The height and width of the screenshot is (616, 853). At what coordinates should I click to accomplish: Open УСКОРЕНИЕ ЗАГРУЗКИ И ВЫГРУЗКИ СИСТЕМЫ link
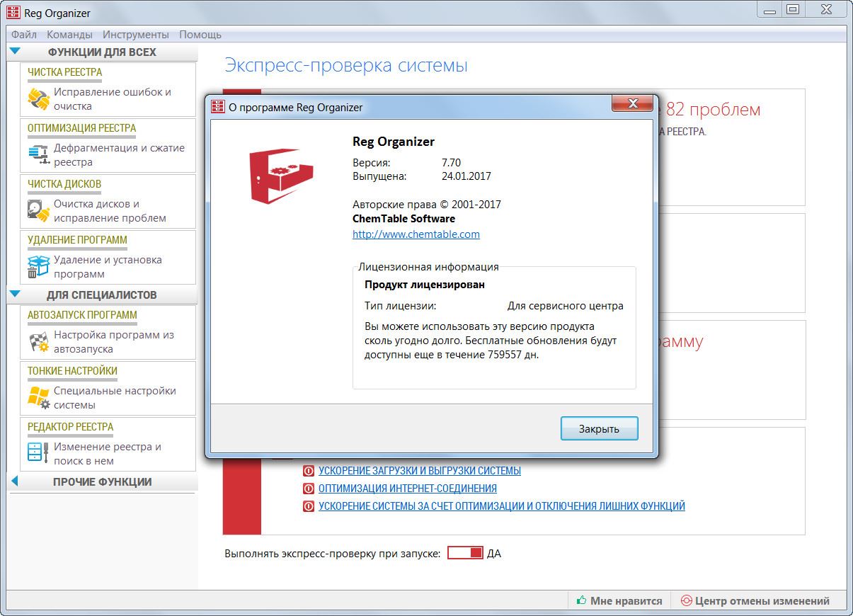420,471
